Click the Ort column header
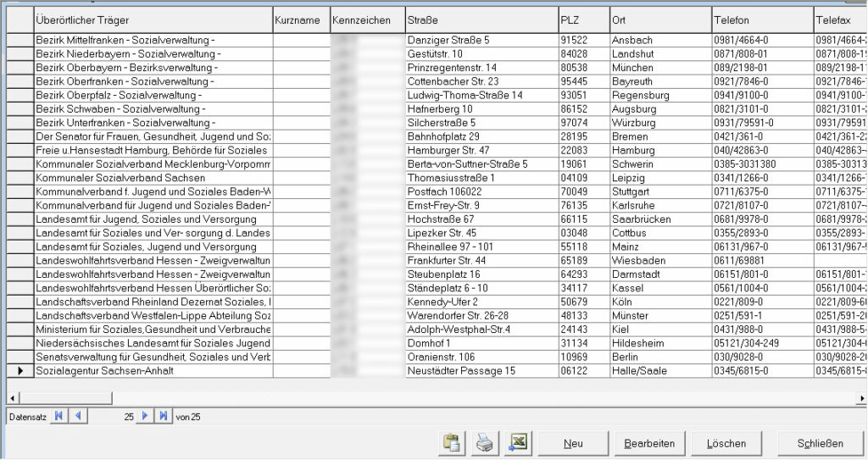Screen dimensions: 868x460 pyautogui.click(x=659, y=19)
